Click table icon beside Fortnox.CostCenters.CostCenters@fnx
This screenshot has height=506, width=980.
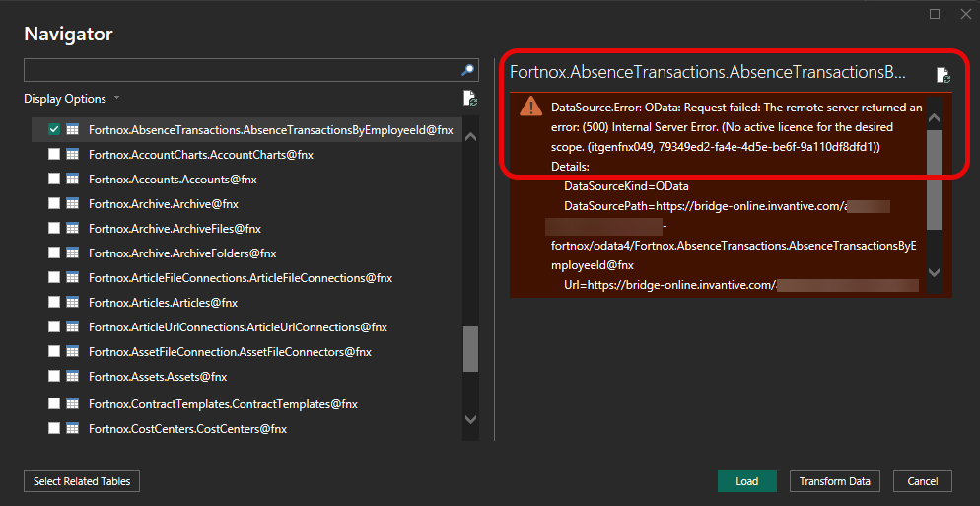click(72, 429)
